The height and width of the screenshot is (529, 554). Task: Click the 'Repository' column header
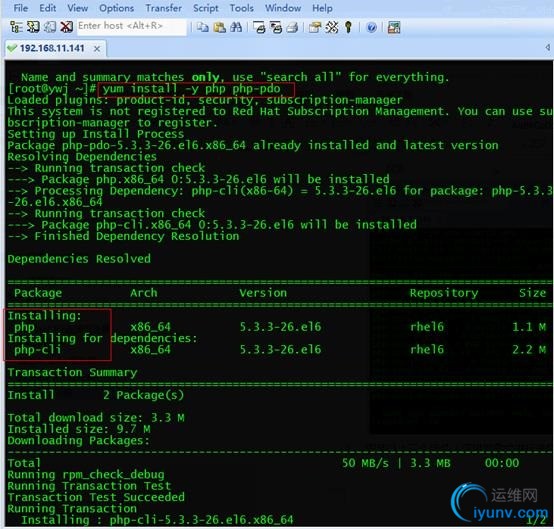pyautogui.click(x=444, y=293)
